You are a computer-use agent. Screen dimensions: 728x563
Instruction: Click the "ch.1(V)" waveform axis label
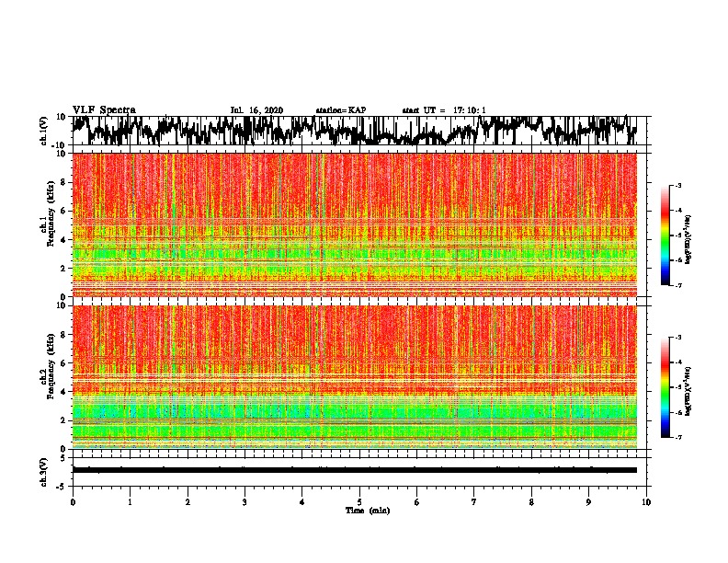(44, 131)
